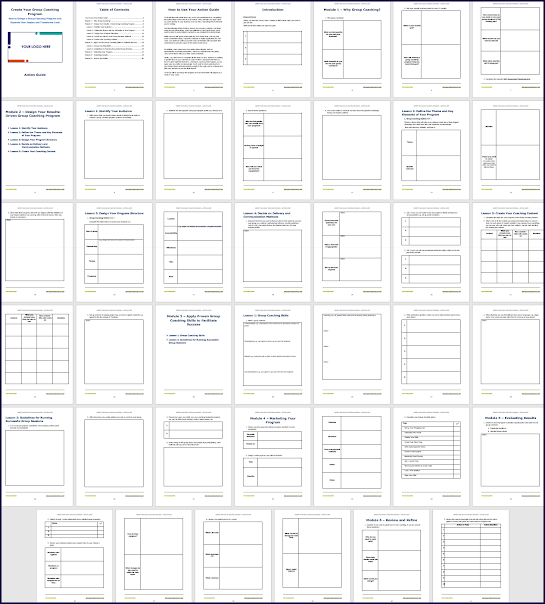Select the Module 6 – Review and Refine page
545x604 pixels.
(x=391, y=556)
